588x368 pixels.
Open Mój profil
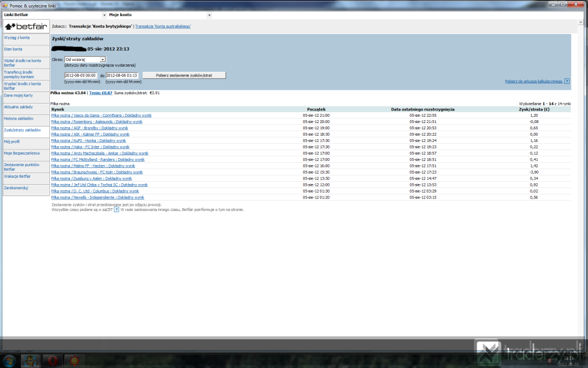[11, 142]
